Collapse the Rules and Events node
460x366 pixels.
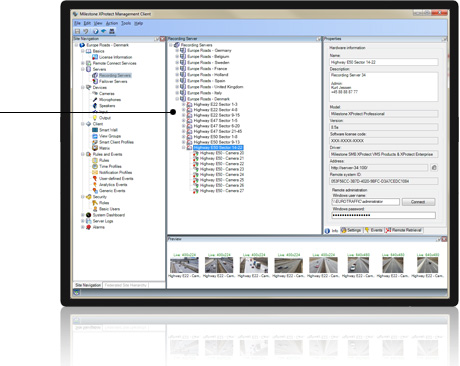(83, 154)
